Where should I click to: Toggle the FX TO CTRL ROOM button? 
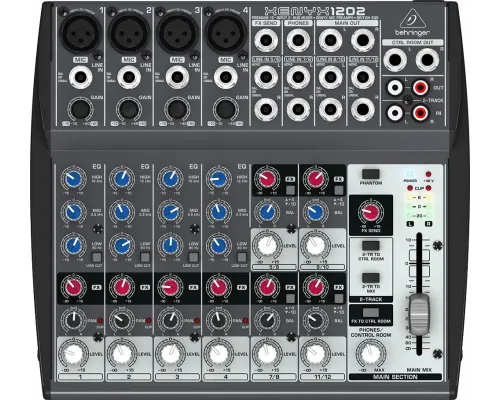371,312
